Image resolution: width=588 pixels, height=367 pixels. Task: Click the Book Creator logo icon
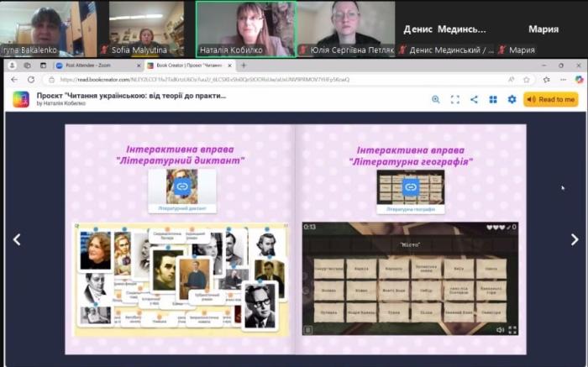coord(21,99)
